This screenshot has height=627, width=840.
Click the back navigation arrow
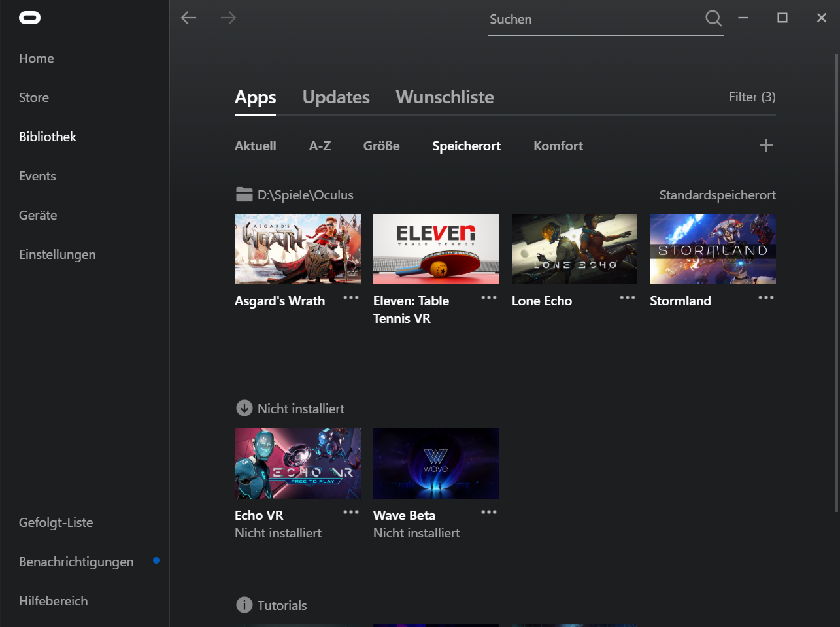[x=188, y=18]
